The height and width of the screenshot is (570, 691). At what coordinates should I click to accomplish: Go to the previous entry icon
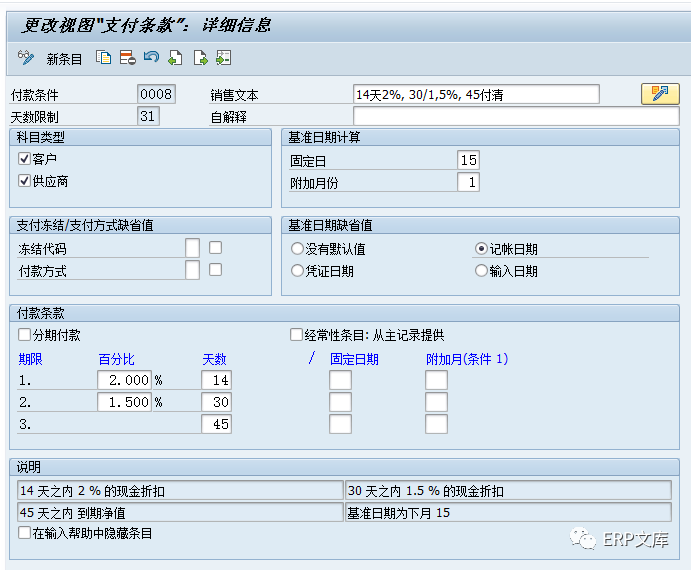point(175,58)
